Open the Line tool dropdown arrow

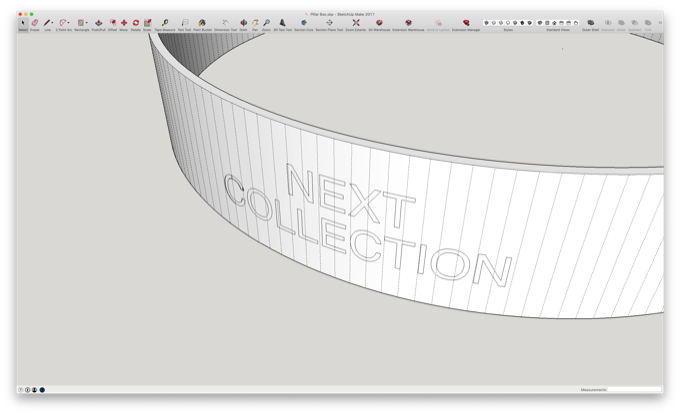tap(52, 23)
